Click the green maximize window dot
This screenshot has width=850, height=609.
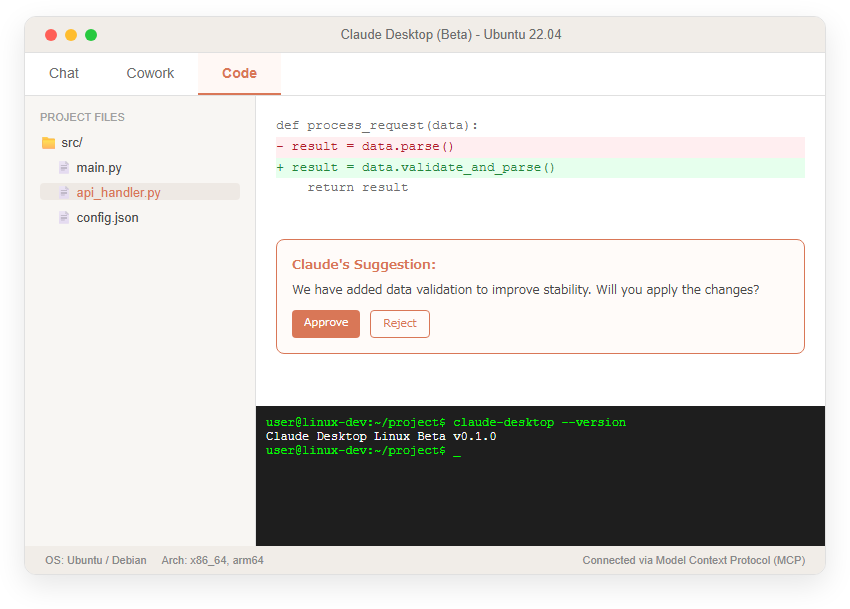(x=91, y=35)
